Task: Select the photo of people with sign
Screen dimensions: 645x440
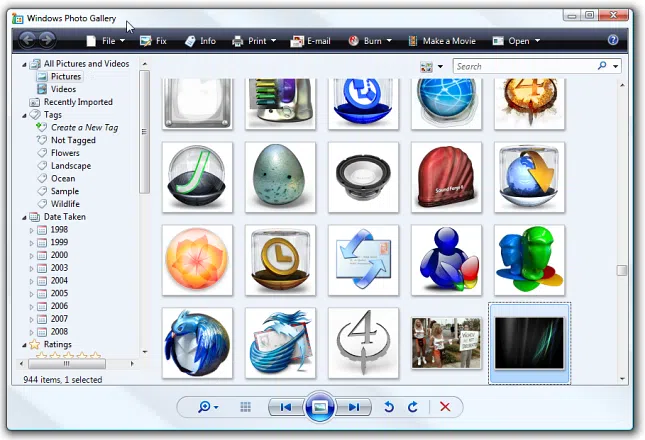Action: coord(446,343)
